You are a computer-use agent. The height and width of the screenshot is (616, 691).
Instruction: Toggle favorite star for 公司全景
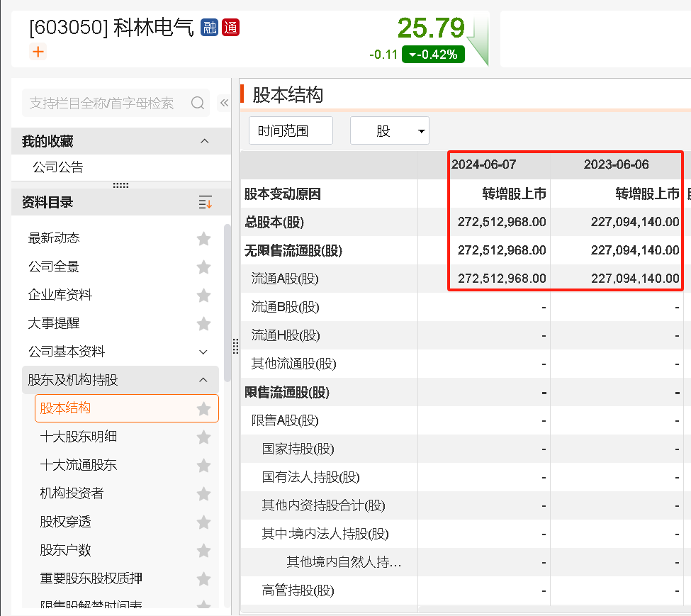pos(203,267)
